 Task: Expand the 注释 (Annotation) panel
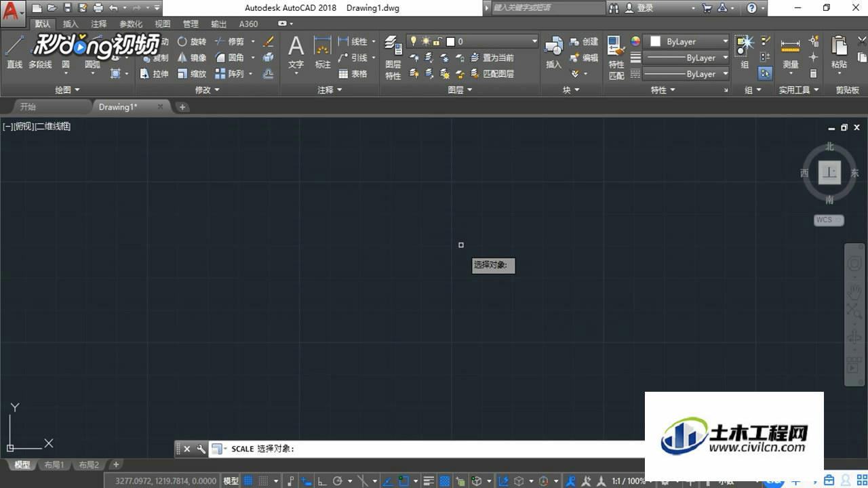click(330, 89)
